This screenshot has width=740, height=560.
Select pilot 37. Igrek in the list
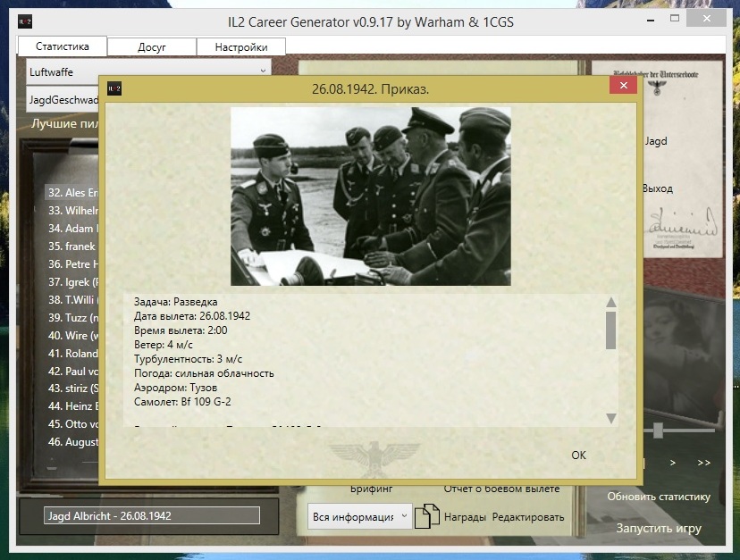[72, 281]
